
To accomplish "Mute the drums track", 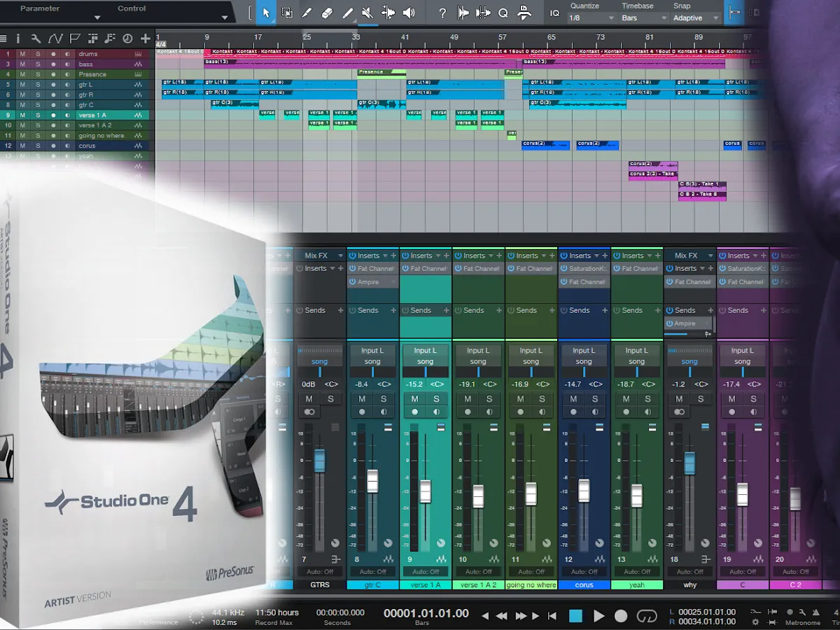I will 22,54.
